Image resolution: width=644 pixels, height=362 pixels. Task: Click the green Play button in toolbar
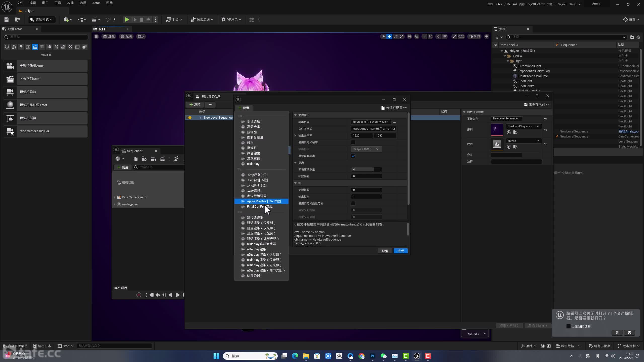[127, 20]
